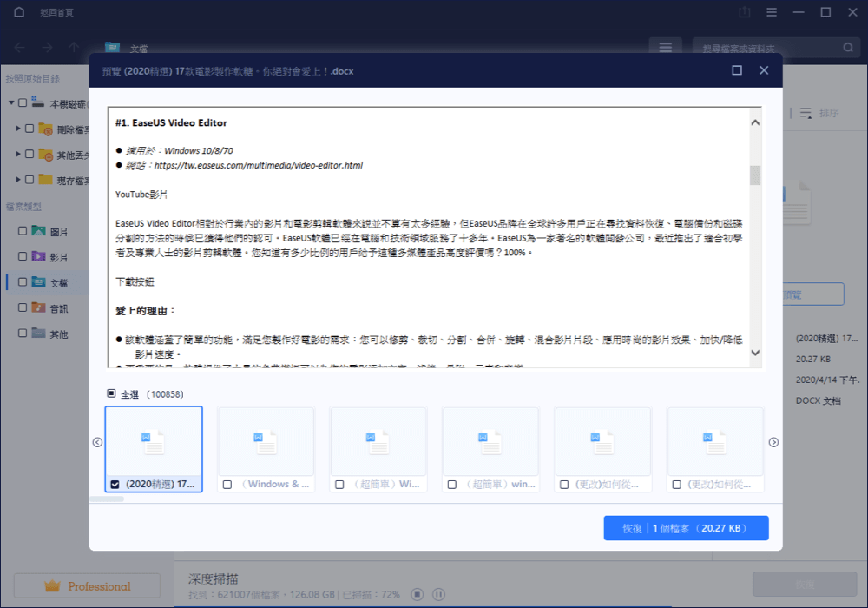Check the 文檔 category checkbox
The image size is (868, 608).
point(23,281)
